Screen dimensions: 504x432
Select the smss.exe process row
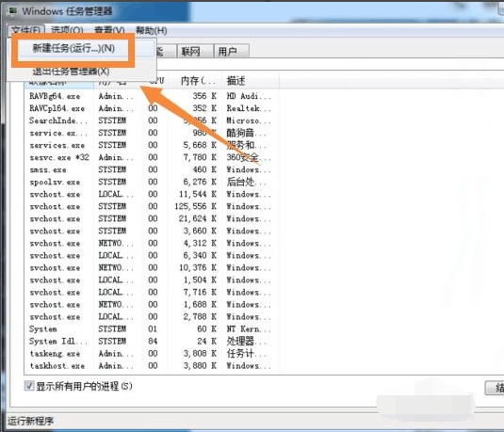pos(152,169)
